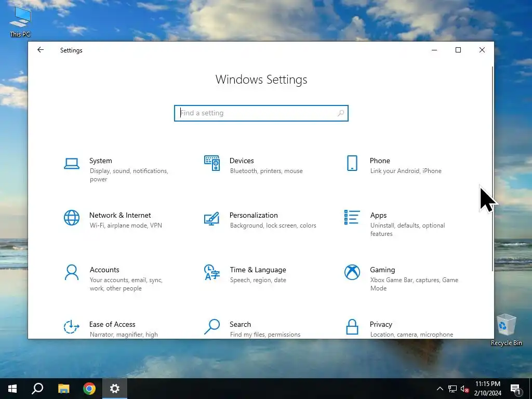
Task: Click the Accounts category title
Action: [x=104, y=270]
